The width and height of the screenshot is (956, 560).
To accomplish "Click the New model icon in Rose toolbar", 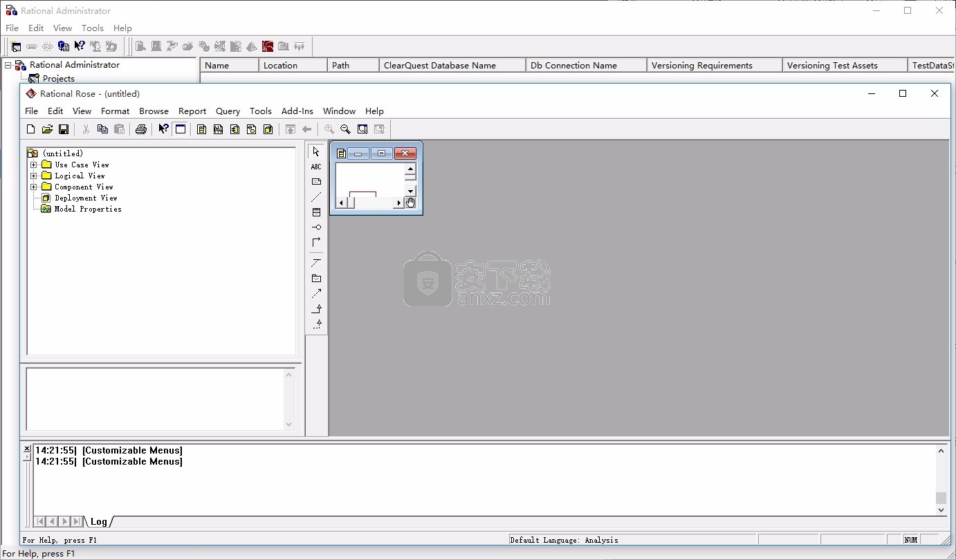I will (x=30, y=129).
